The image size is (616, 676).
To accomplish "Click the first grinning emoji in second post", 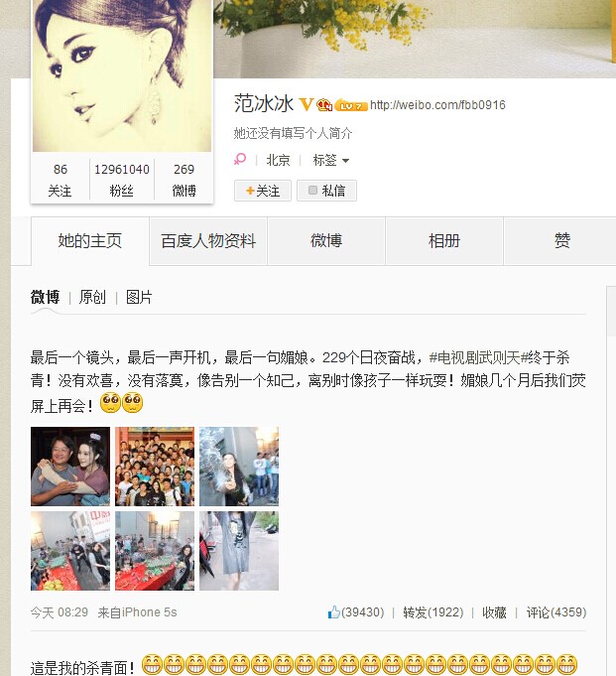I will click(152, 664).
